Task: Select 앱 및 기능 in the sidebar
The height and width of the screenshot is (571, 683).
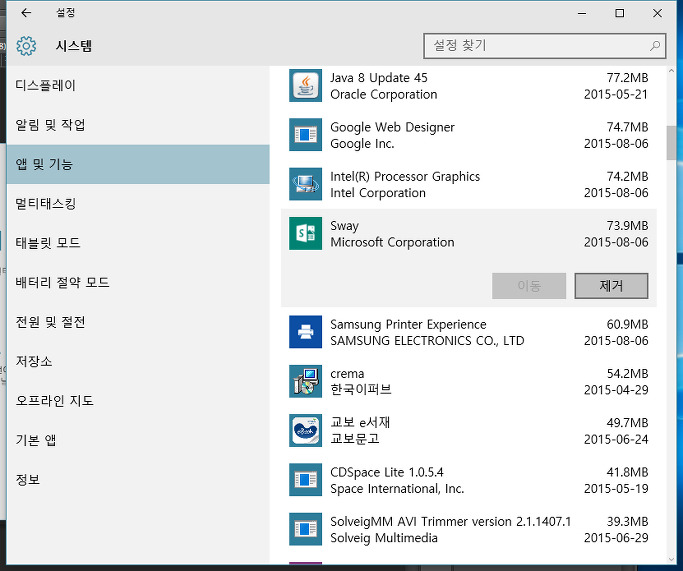Action: click(x=138, y=164)
